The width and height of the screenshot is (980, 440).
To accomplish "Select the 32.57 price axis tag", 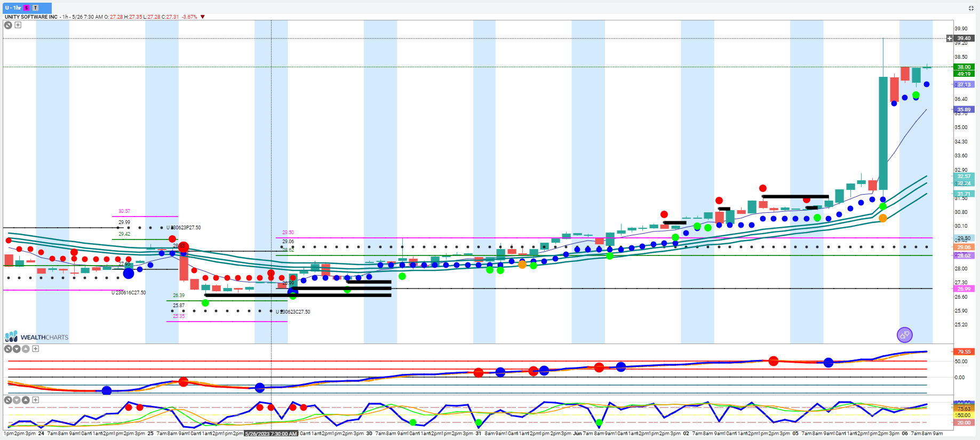I will pos(964,177).
